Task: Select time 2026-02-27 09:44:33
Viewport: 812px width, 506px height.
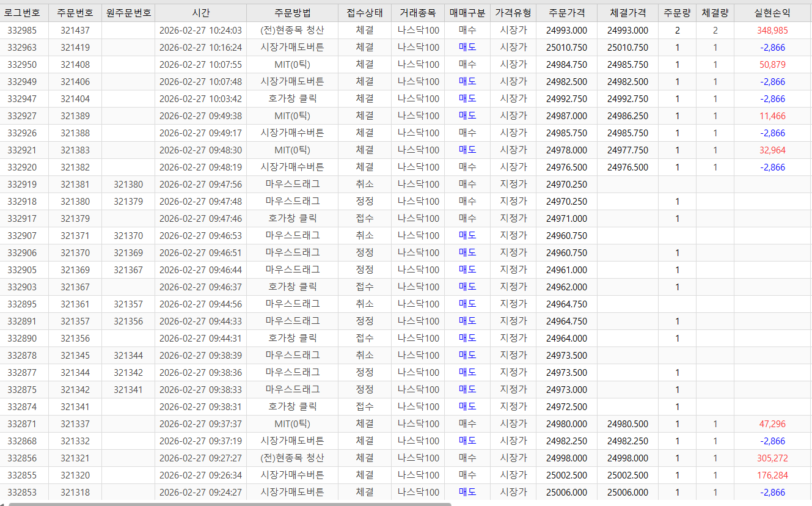Action: pos(200,321)
